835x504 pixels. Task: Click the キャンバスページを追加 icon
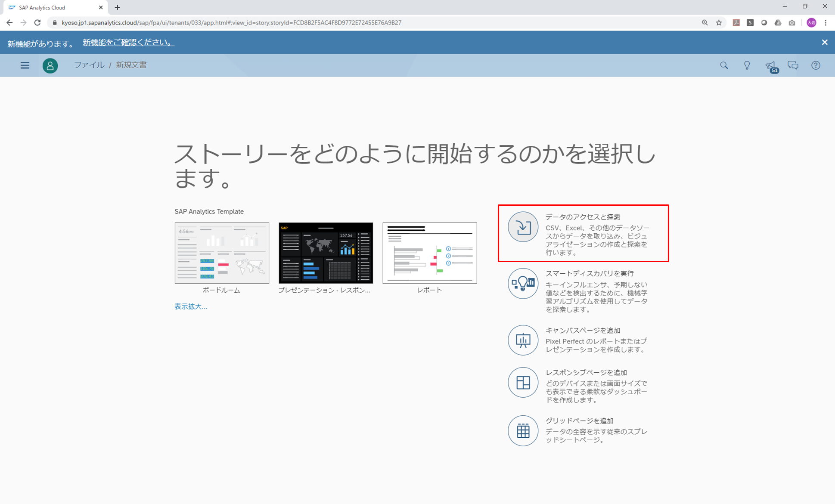(523, 340)
